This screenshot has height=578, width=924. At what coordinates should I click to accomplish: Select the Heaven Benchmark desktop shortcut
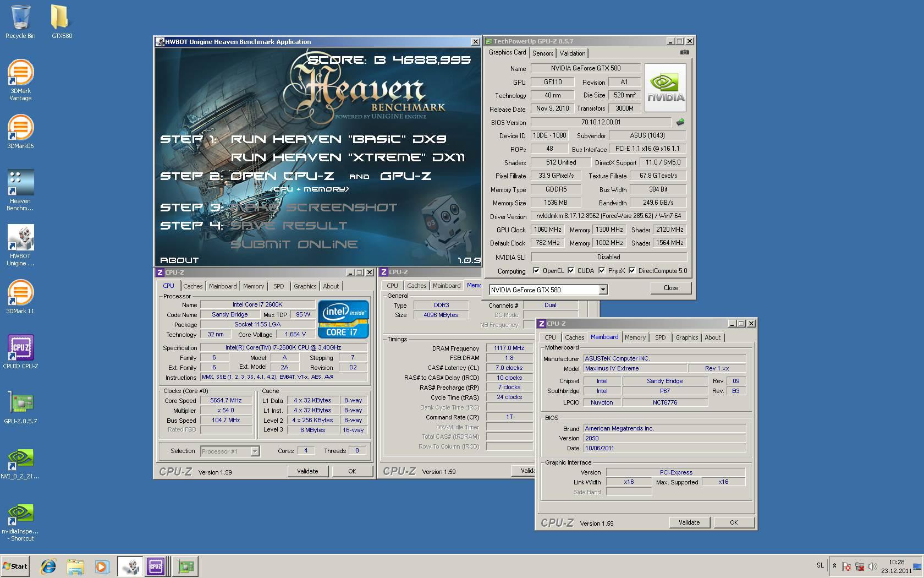(20, 190)
